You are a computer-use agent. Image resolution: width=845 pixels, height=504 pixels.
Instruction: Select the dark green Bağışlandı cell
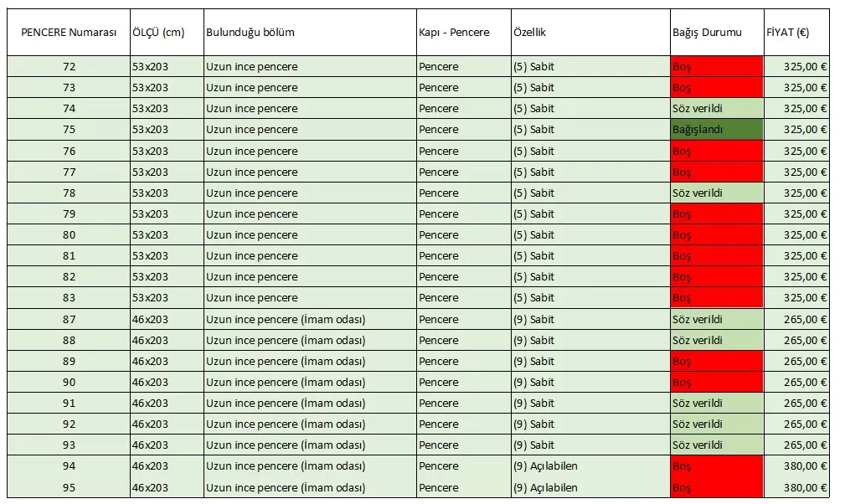click(x=716, y=130)
